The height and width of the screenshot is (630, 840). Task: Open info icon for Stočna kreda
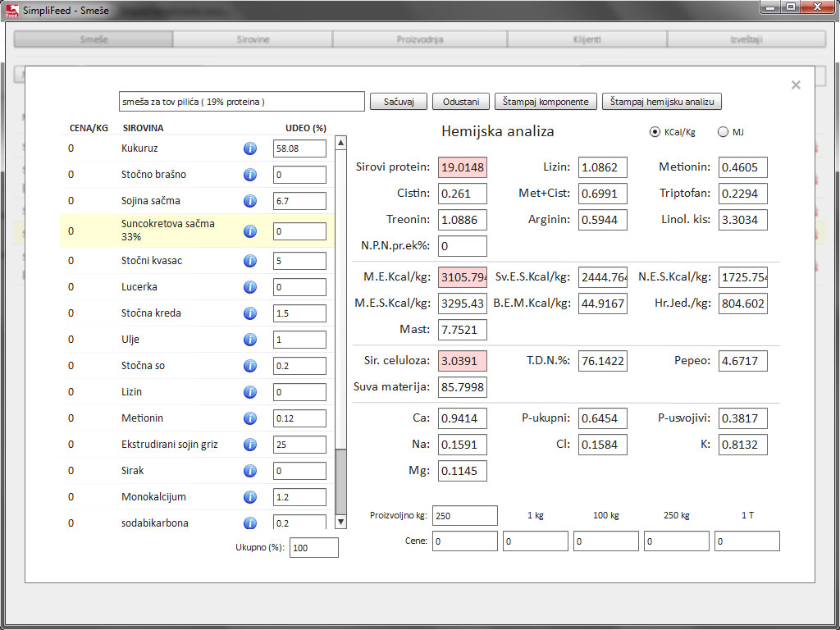(x=249, y=313)
